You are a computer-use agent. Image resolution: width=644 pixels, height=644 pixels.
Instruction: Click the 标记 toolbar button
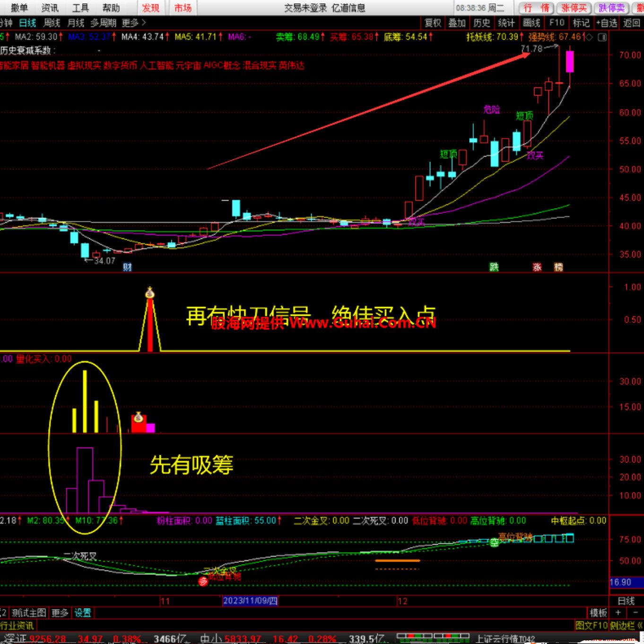581,23
